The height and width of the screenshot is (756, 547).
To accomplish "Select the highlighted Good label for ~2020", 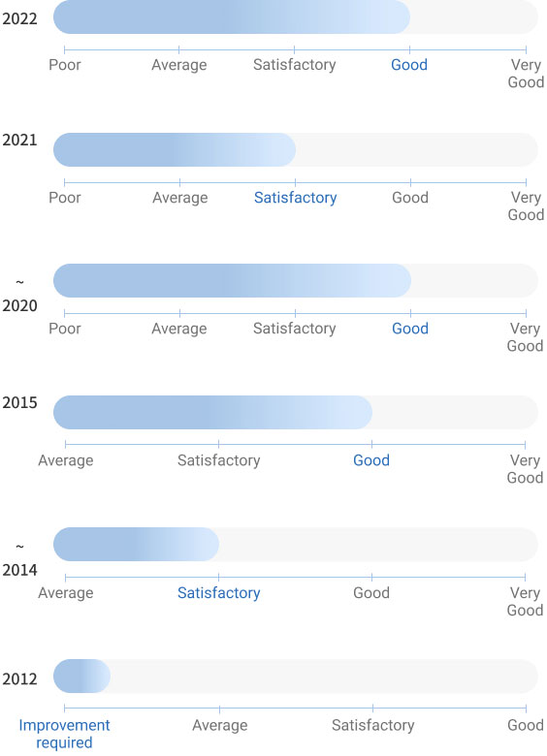I will [x=410, y=329].
